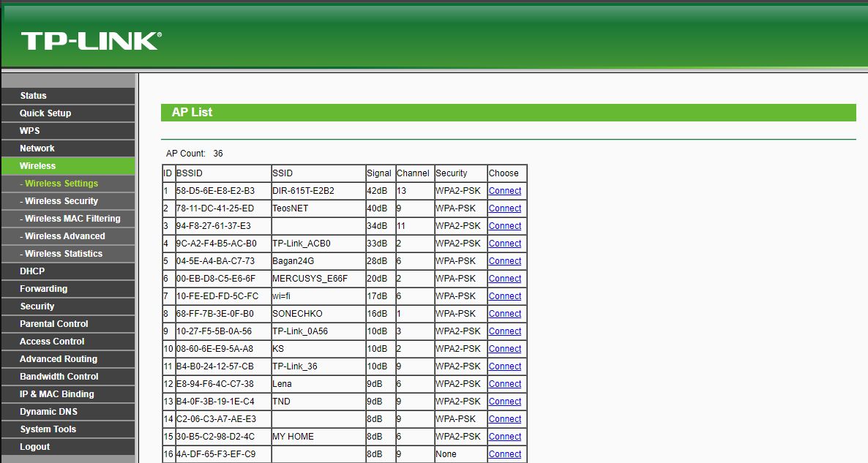
Task: Connect to Bagan24G network
Action: coord(505,261)
